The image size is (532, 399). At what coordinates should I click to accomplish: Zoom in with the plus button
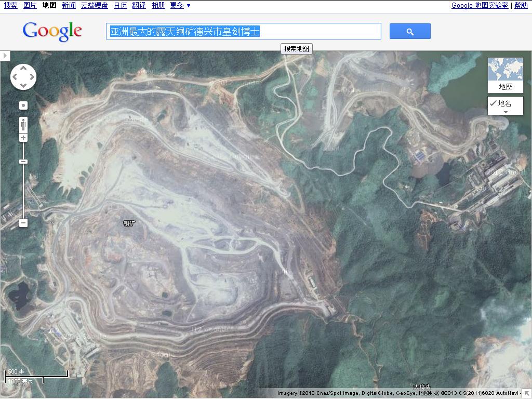(23, 138)
